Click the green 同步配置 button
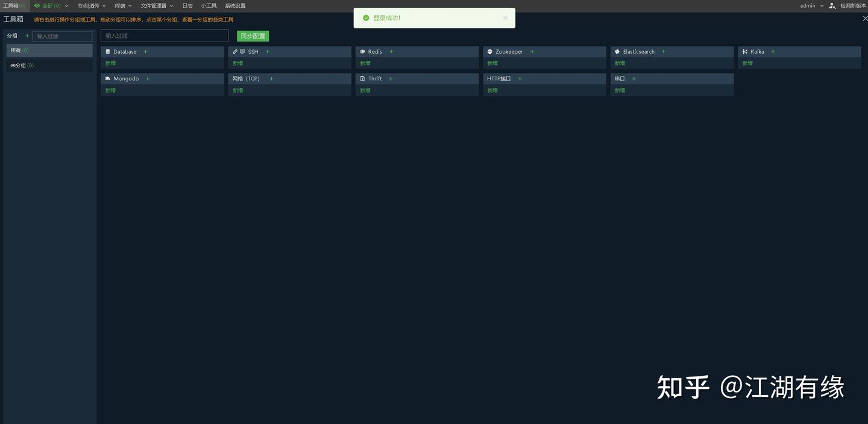 coord(253,36)
